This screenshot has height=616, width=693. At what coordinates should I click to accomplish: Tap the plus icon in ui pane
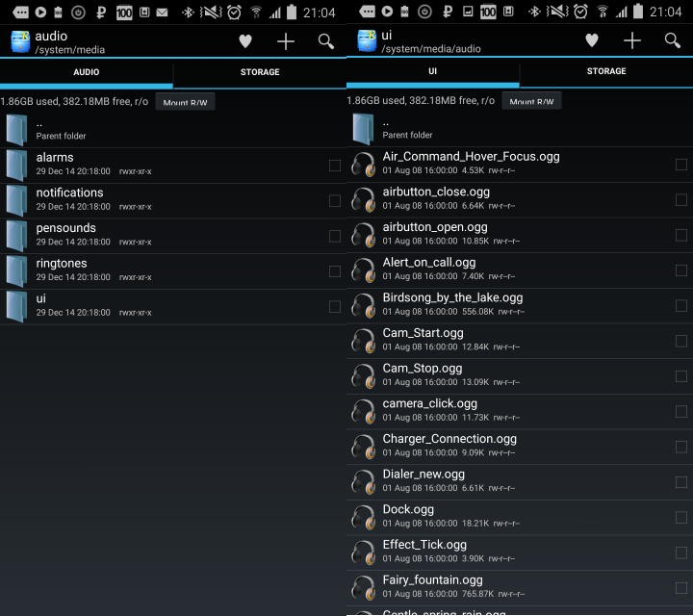point(632,40)
